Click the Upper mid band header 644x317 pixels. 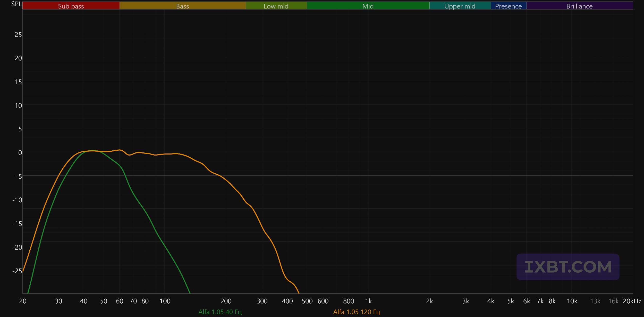click(x=460, y=6)
